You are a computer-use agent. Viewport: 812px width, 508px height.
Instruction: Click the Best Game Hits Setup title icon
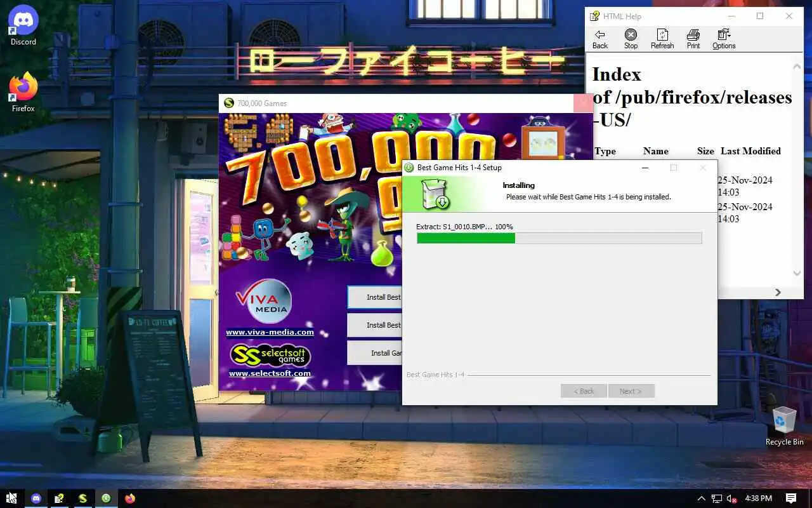(410, 168)
